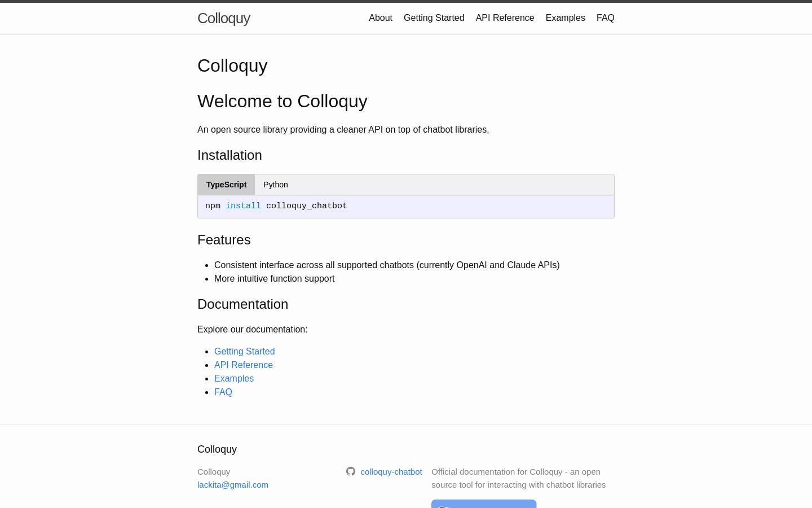
Task: Click the GitHub octocat icon in the footer
Action: (x=351, y=471)
